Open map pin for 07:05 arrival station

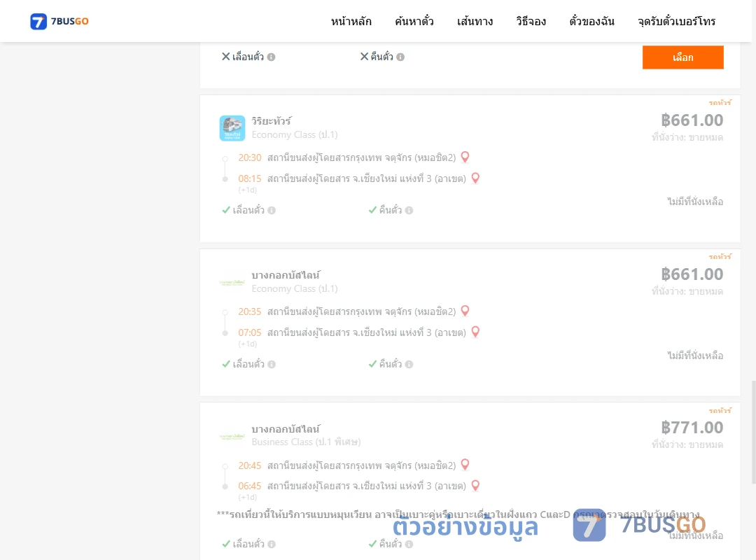click(475, 332)
